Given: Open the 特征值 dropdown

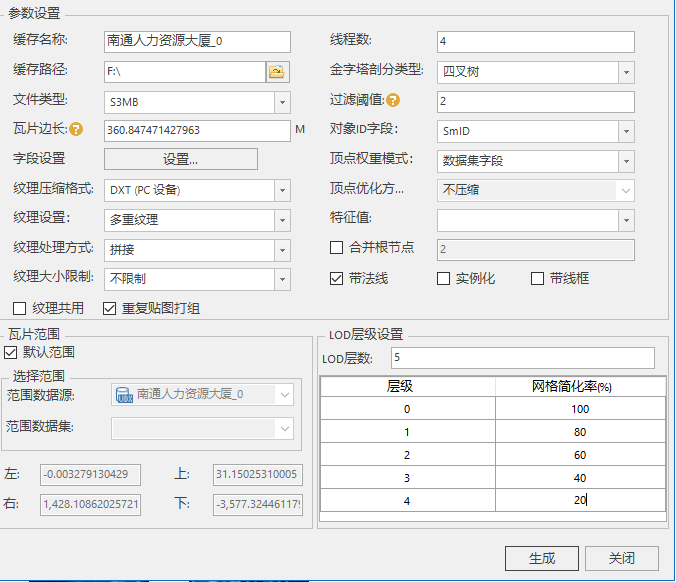Looking at the screenshot, I should 626,220.
